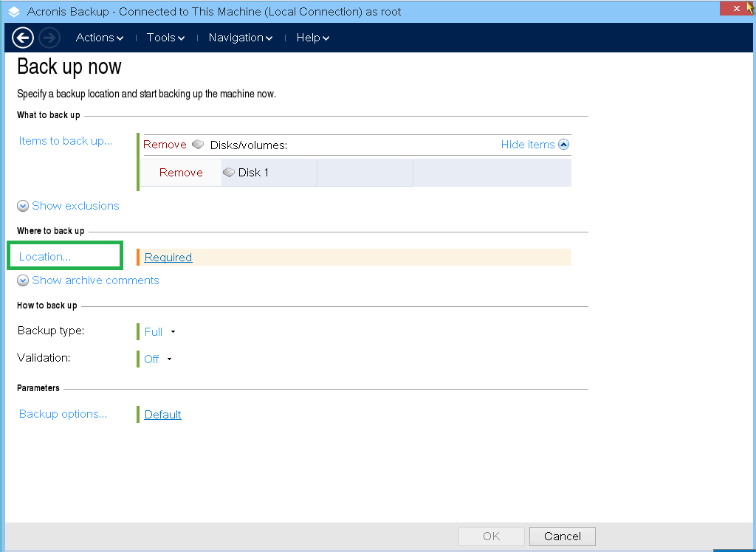Click the disk icon beside Disks/volumes
Screen dimensions: 756x552
pyautogui.click(x=198, y=144)
